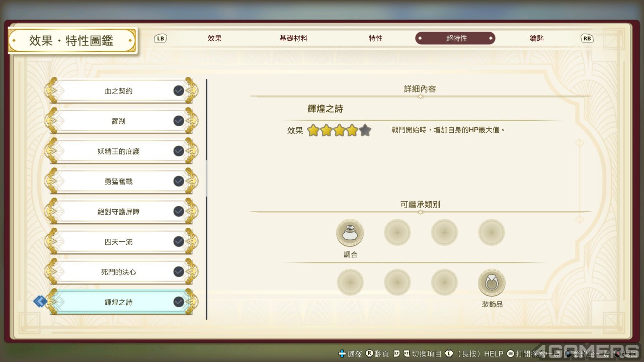This screenshot has width=644, height=362.
Task: Click the list scrollbar thumb
Action: point(207,179)
